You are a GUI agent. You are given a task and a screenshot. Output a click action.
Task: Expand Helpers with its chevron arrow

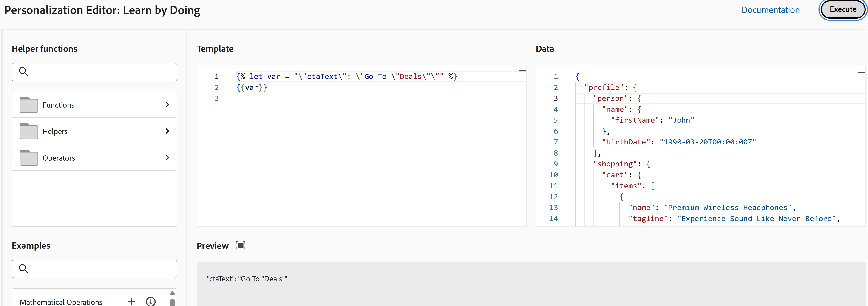(167, 131)
